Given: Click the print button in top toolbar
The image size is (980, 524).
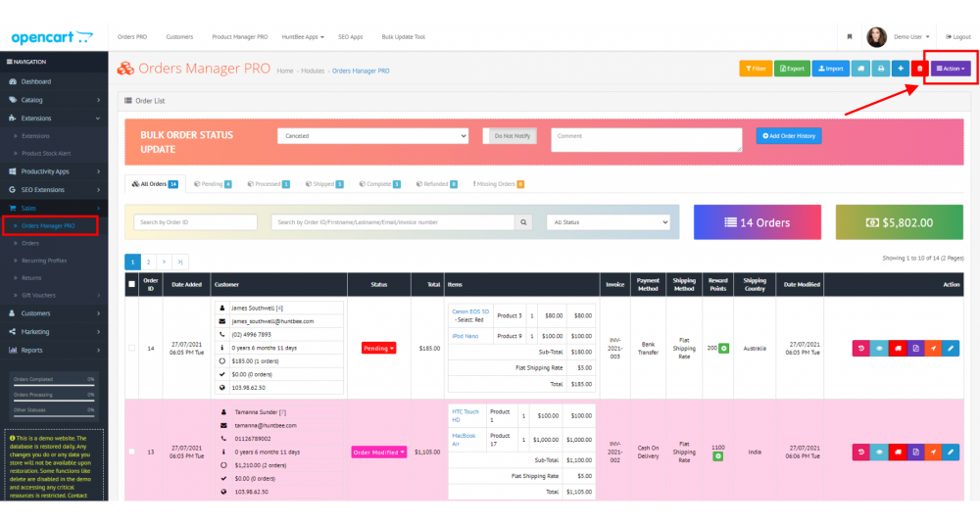Looking at the screenshot, I should [x=881, y=69].
